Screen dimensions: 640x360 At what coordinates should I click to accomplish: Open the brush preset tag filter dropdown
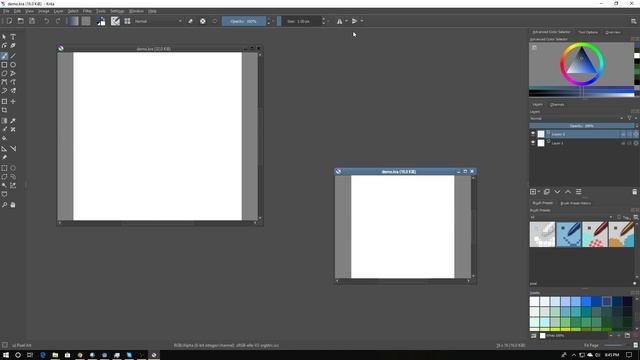click(571, 217)
